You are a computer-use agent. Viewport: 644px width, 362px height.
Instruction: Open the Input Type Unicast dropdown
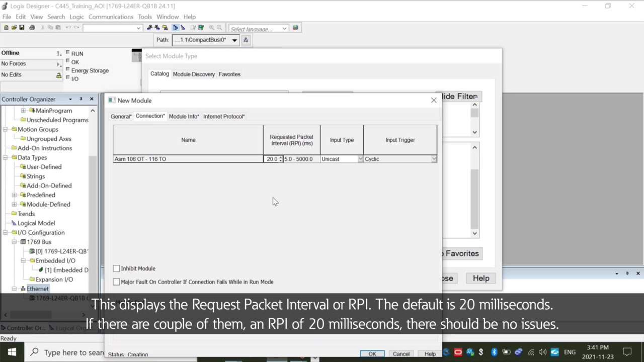(x=360, y=159)
